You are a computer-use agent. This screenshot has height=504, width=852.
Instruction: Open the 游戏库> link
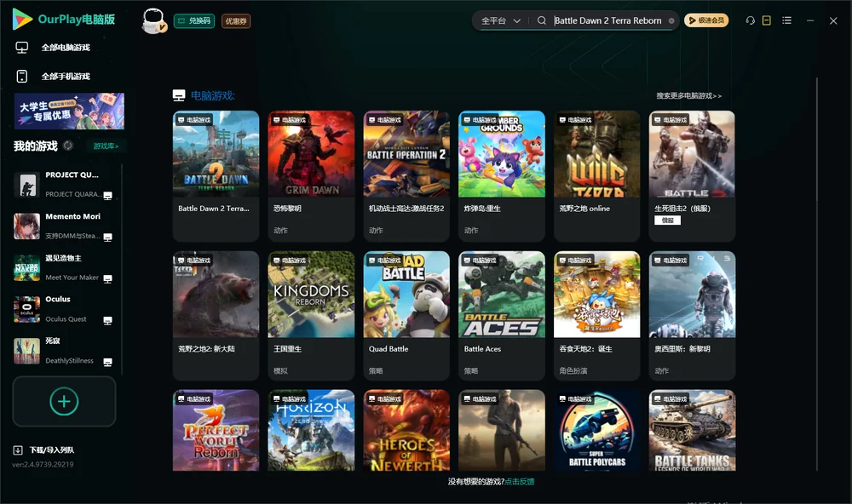coord(106,146)
